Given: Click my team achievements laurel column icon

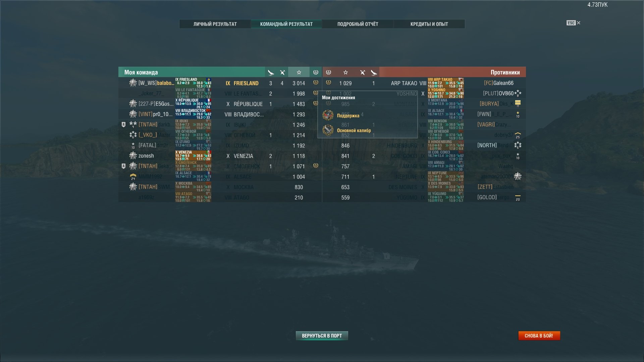Looking at the screenshot, I should [x=316, y=72].
